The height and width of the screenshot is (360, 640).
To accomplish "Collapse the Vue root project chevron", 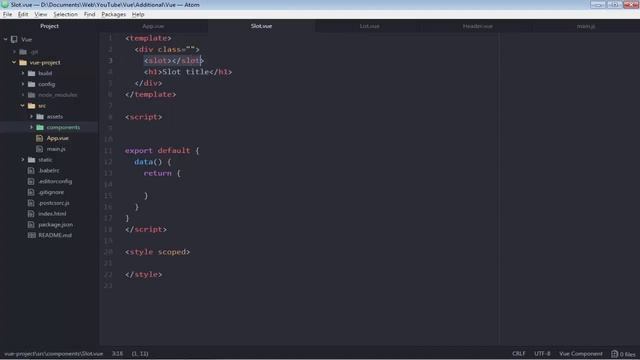I will point(6,40).
